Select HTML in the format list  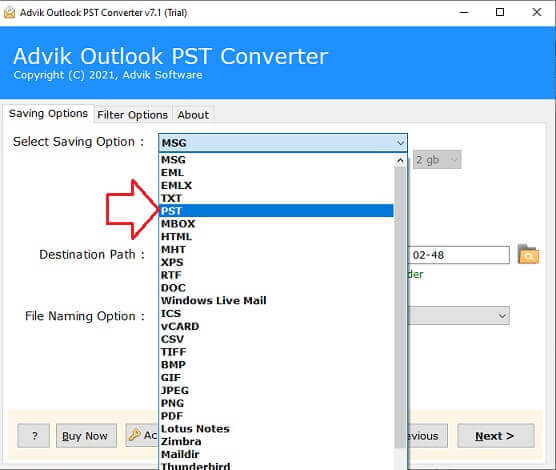[277, 236]
